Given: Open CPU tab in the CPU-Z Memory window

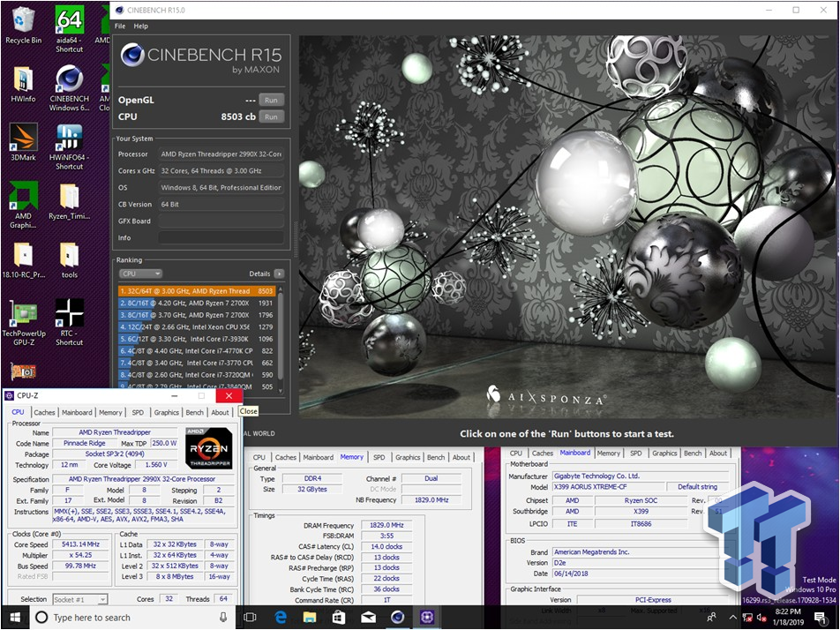Looking at the screenshot, I should point(259,457).
